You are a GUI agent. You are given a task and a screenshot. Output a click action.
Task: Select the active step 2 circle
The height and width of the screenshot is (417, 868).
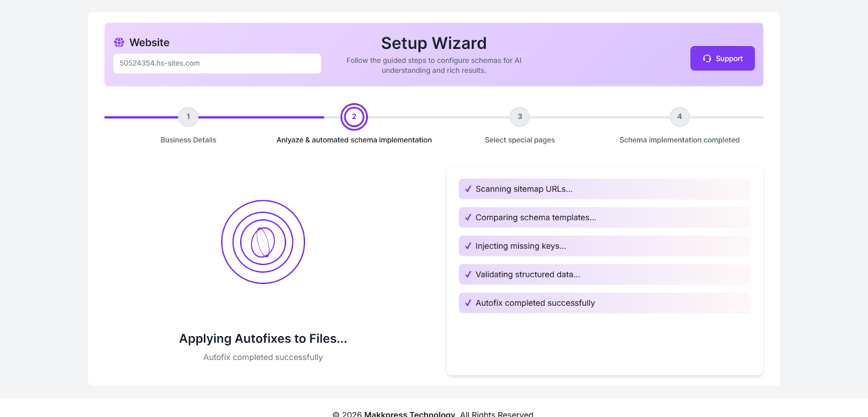tap(354, 117)
